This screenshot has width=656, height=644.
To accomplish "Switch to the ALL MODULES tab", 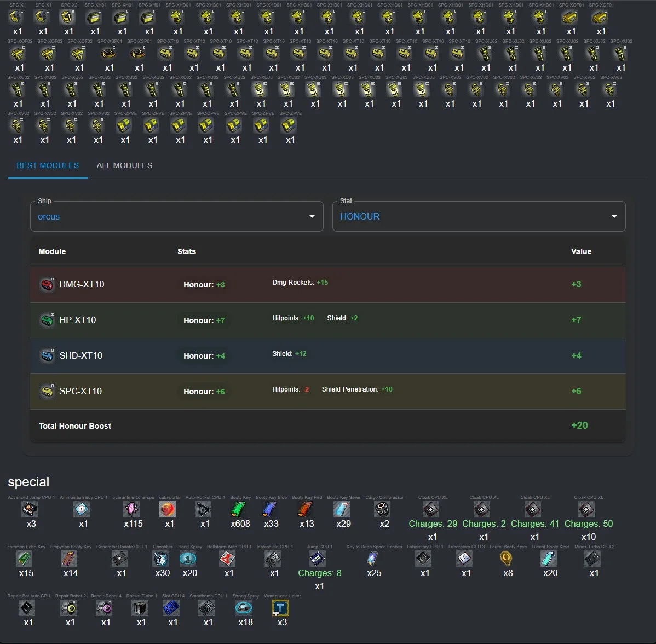I will point(124,165).
